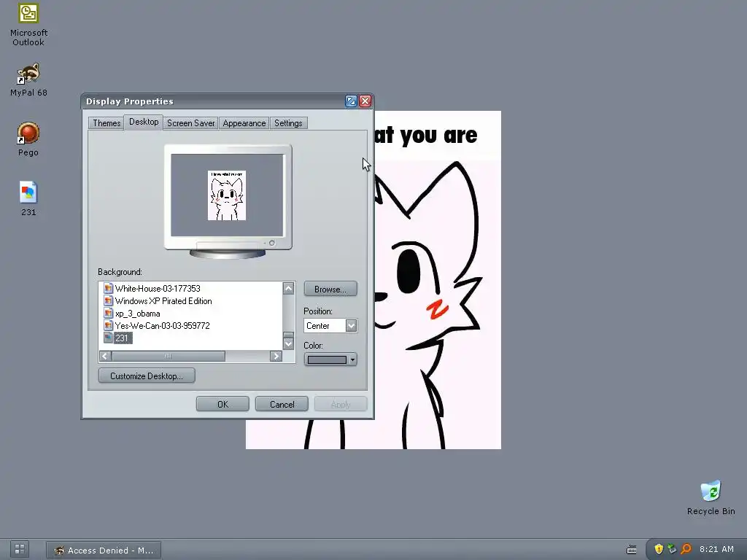Screen dimensions: 747x560
Task: Select the MyPal 68 desktop shortcut
Action: (x=28, y=79)
